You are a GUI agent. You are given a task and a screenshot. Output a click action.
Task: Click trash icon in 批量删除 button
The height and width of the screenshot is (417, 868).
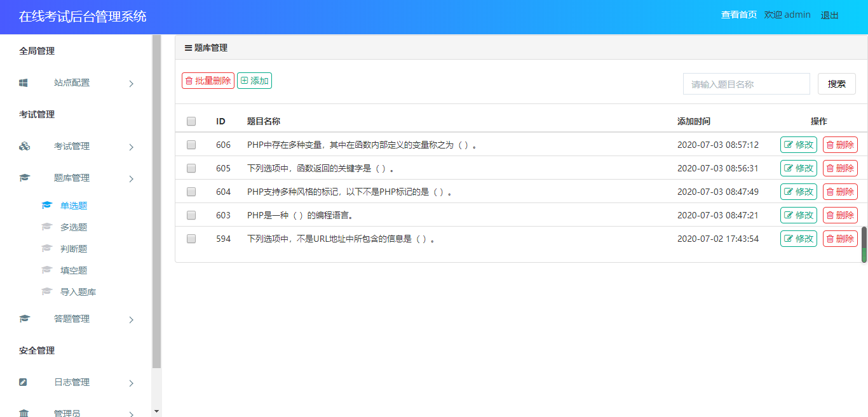[x=189, y=81]
